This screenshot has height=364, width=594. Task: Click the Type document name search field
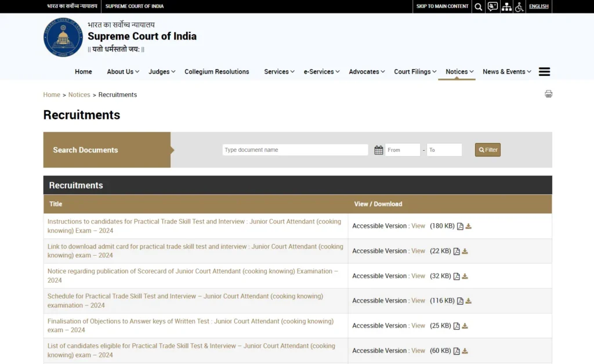(x=295, y=150)
